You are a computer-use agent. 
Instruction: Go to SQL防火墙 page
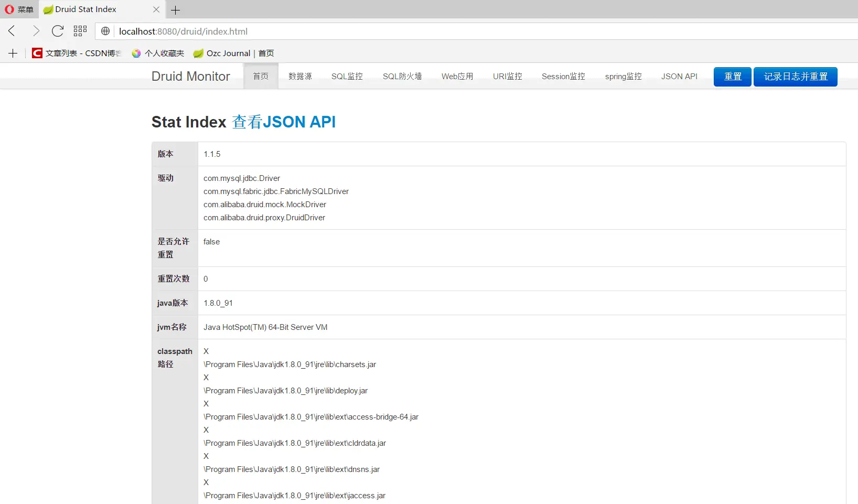(402, 76)
